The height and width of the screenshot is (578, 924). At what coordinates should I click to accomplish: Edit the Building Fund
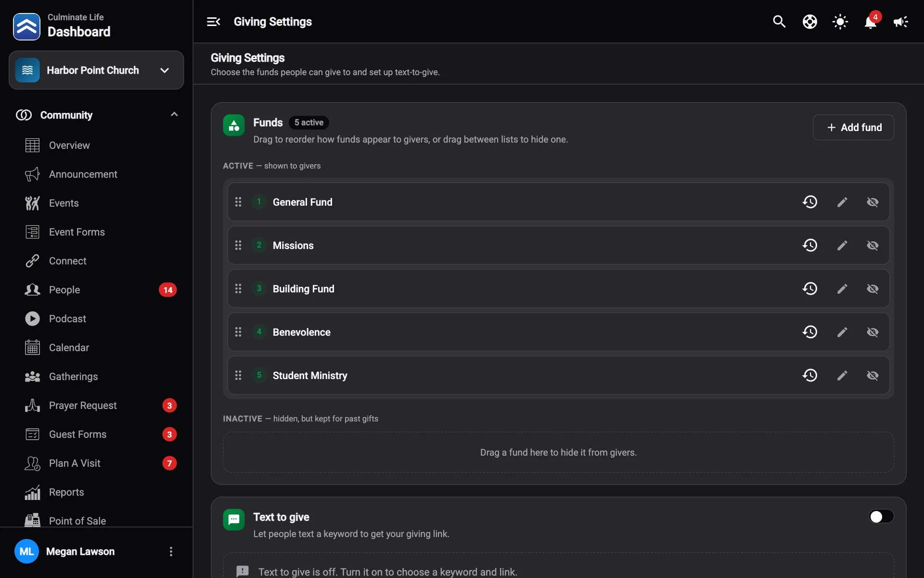point(842,289)
